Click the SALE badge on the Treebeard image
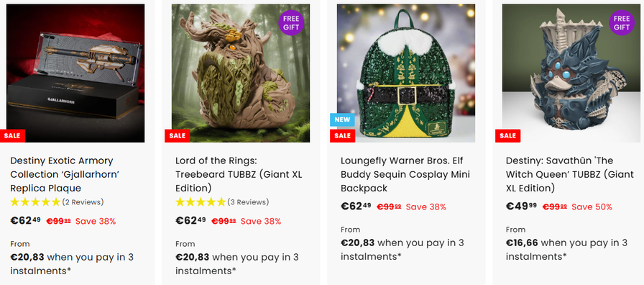Screen dimensions: 644x285 coord(178,136)
